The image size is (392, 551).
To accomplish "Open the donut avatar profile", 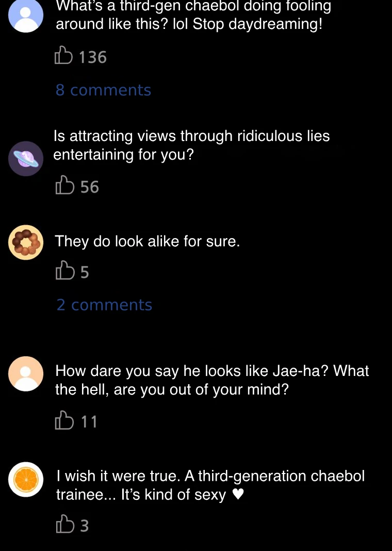I will point(26,242).
